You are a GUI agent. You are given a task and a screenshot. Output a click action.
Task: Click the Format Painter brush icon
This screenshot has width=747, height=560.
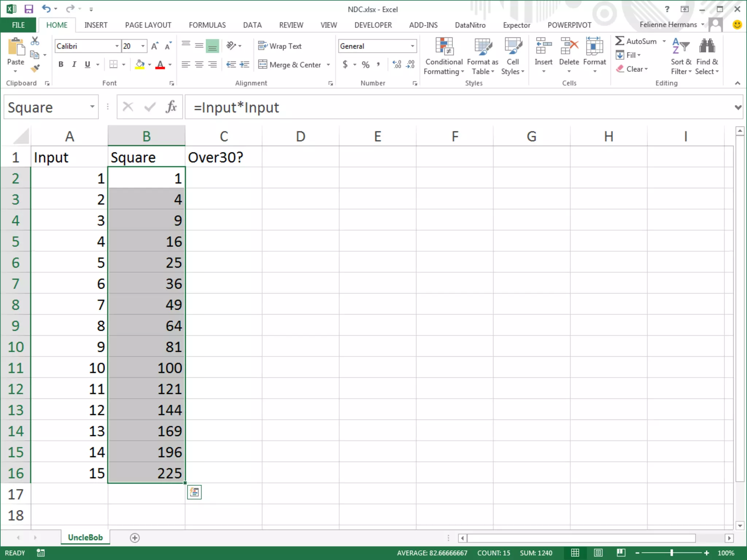pos(35,68)
